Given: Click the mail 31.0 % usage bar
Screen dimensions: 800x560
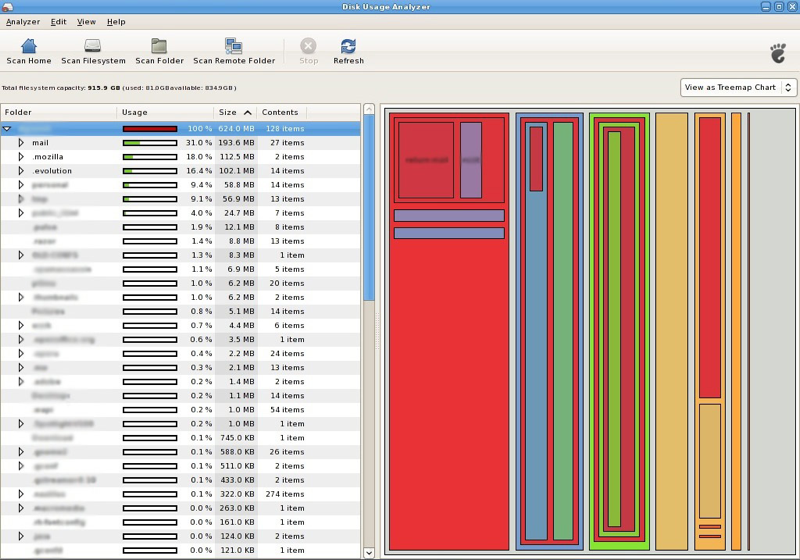Looking at the screenshot, I should coord(150,143).
